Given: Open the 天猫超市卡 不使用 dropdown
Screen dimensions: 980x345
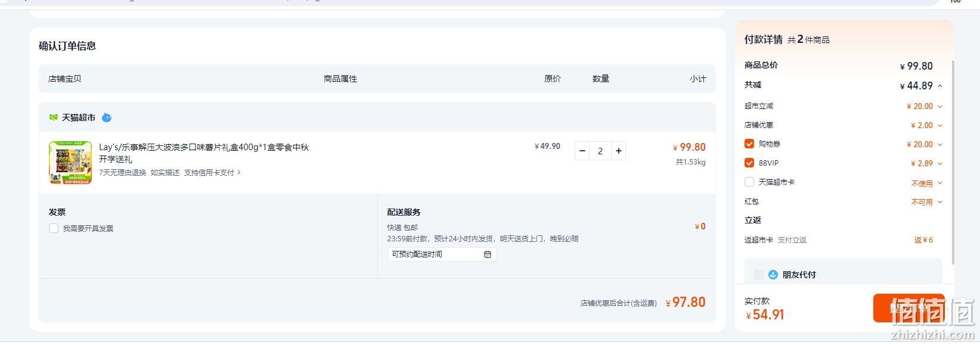Looking at the screenshot, I should click(940, 183).
